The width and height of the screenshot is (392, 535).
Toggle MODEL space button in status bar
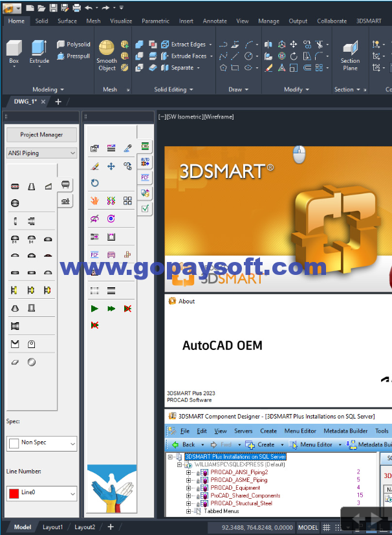pyautogui.click(x=308, y=527)
